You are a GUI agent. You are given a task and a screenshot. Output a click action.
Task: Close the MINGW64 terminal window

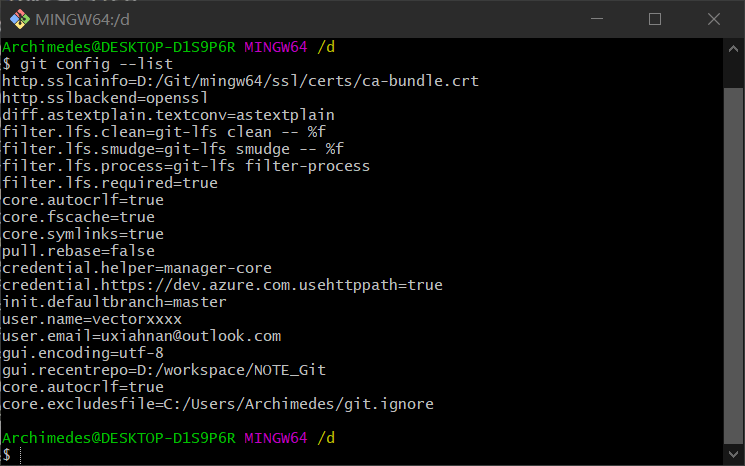click(714, 19)
